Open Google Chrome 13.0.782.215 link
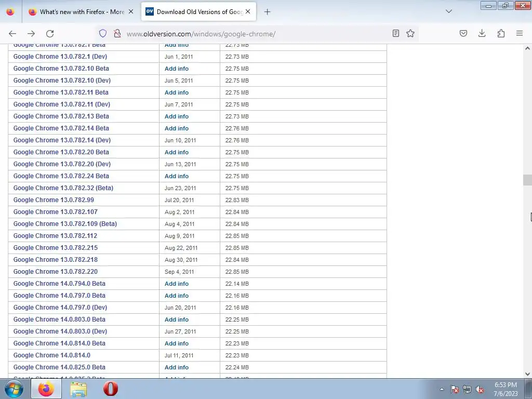This screenshot has height=399, width=532. pos(55,248)
